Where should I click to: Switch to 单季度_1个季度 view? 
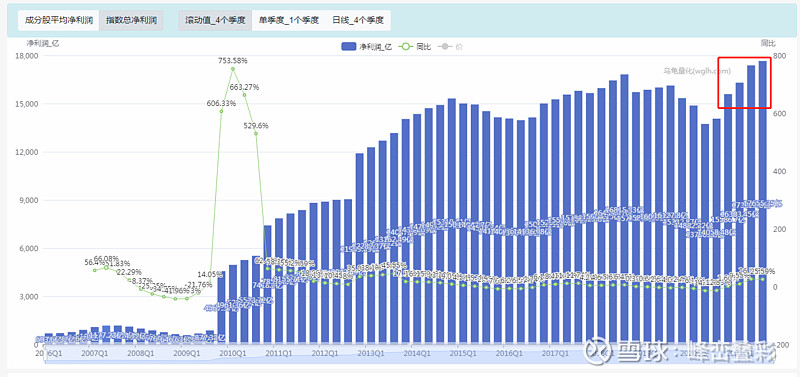(x=288, y=20)
